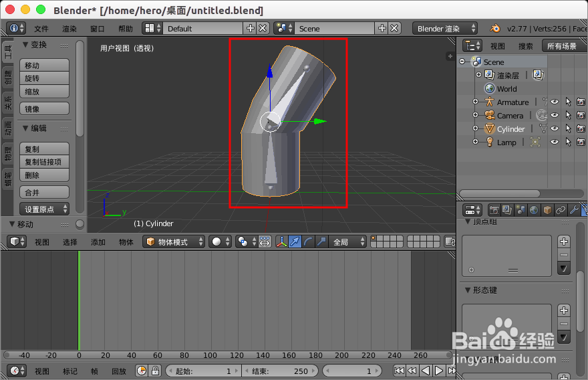This screenshot has height=380, width=588.
Task: Click the Scene name field
Action: 335,29
